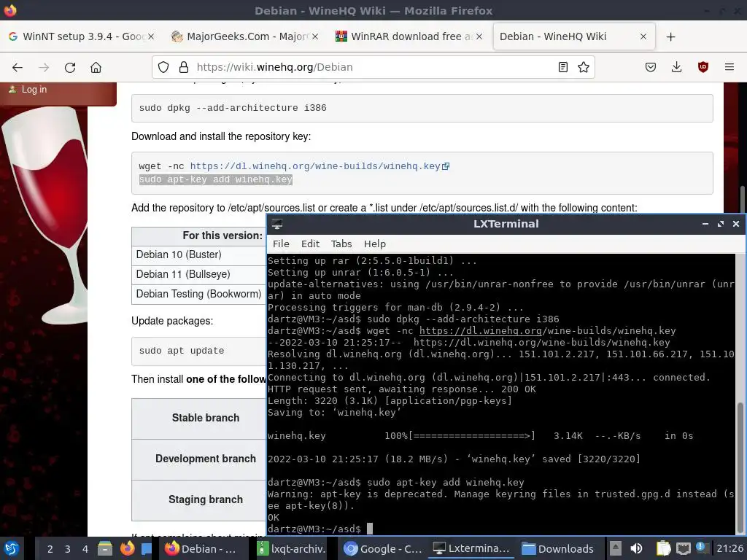This screenshot has height=560, width=747.
Task: Bookmark this page with the star icon
Action: pos(584,67)
